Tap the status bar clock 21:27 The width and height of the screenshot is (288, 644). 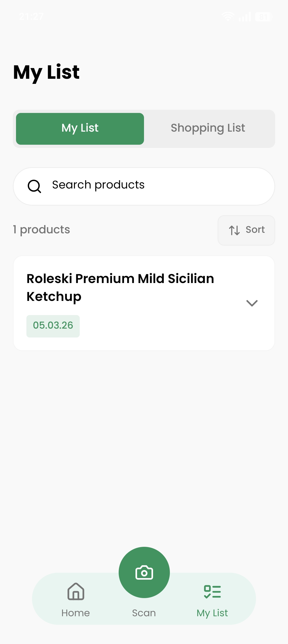31,17
